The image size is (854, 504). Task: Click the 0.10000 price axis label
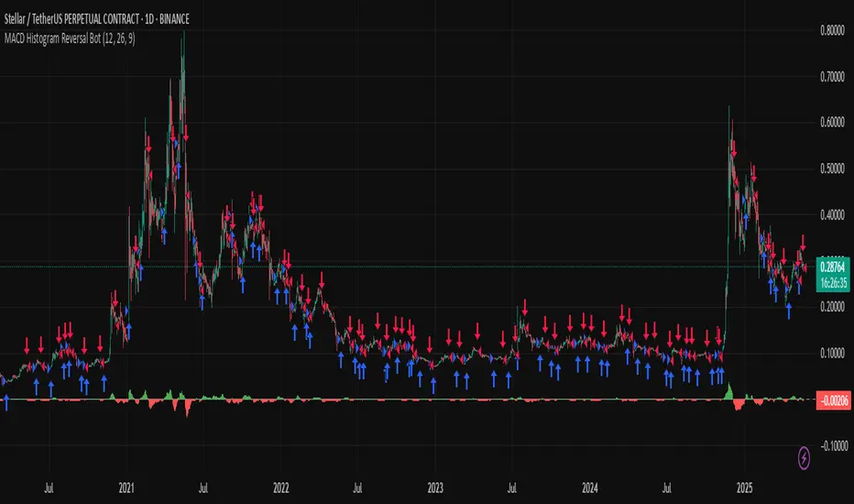(x=832, y=354)
